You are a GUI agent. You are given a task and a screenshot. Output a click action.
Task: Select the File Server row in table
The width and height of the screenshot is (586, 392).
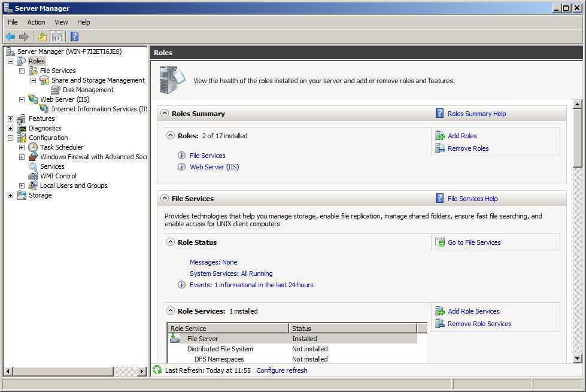(292, 339)
